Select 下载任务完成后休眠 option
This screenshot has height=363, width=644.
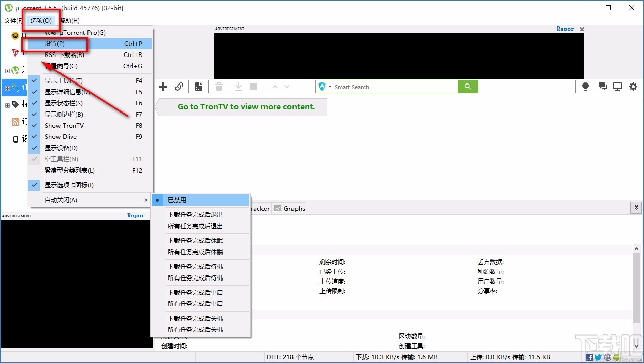[200, 240]
